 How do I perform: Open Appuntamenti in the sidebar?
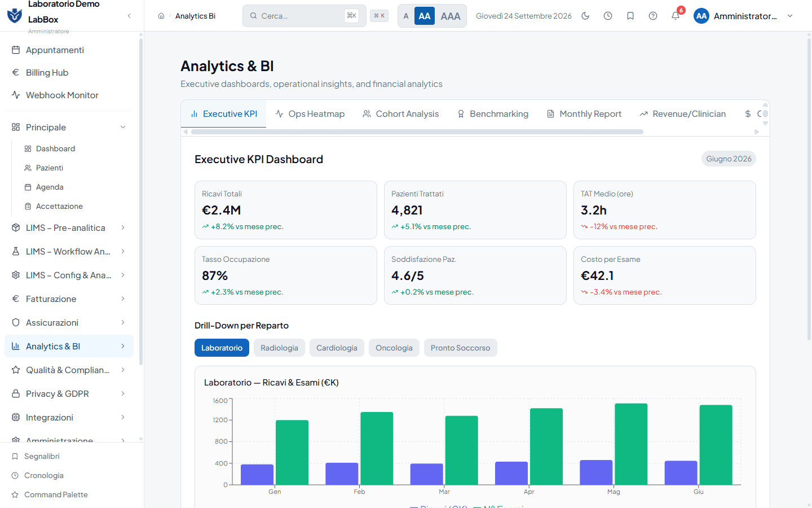tap(69, 50)
